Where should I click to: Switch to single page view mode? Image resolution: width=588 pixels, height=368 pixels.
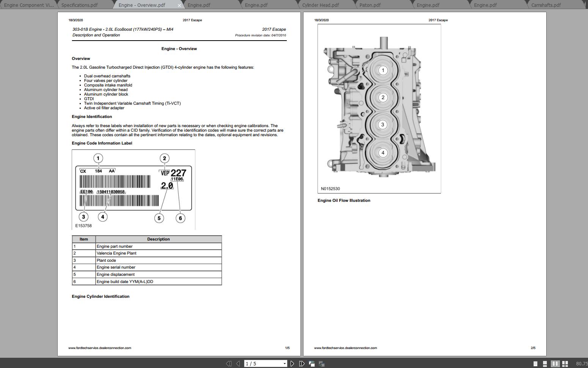tap(535, 363)
